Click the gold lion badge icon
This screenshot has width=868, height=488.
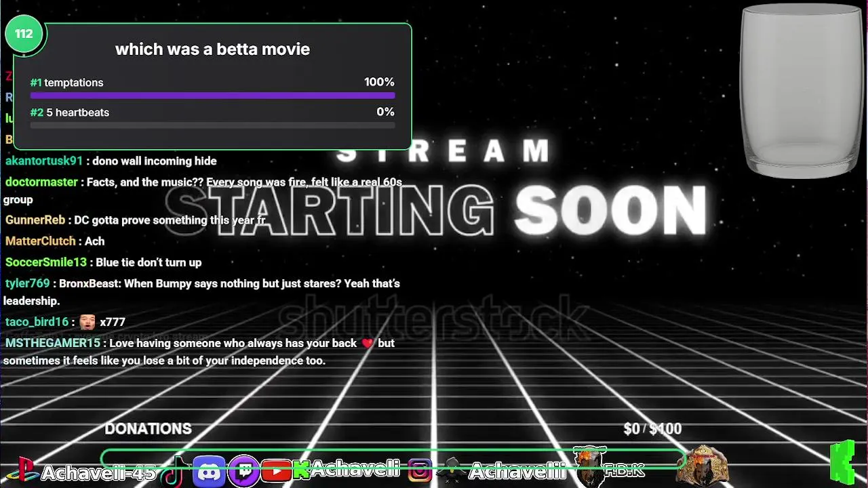[x=703, y=466]
